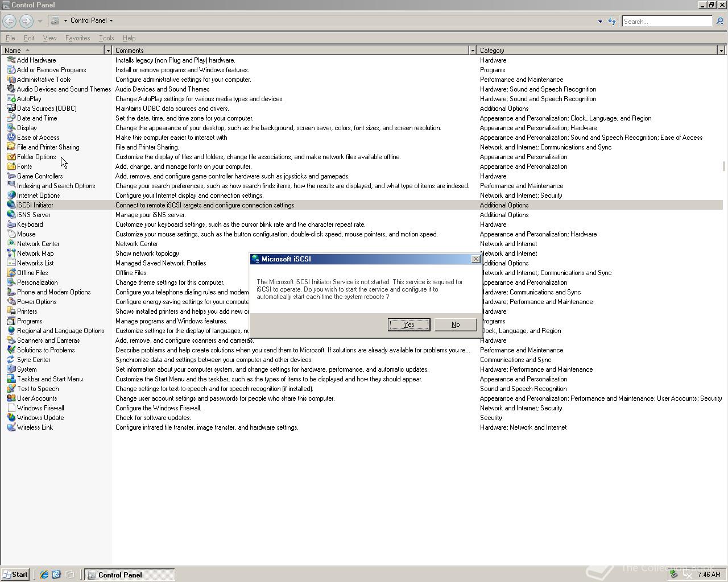Screen dimensions: 728x582
Task: Click the Ease of Access icon
Action: 11,138
